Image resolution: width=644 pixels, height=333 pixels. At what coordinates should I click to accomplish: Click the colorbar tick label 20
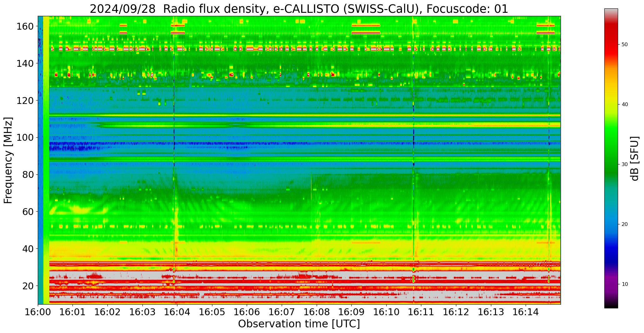point(625,224)
